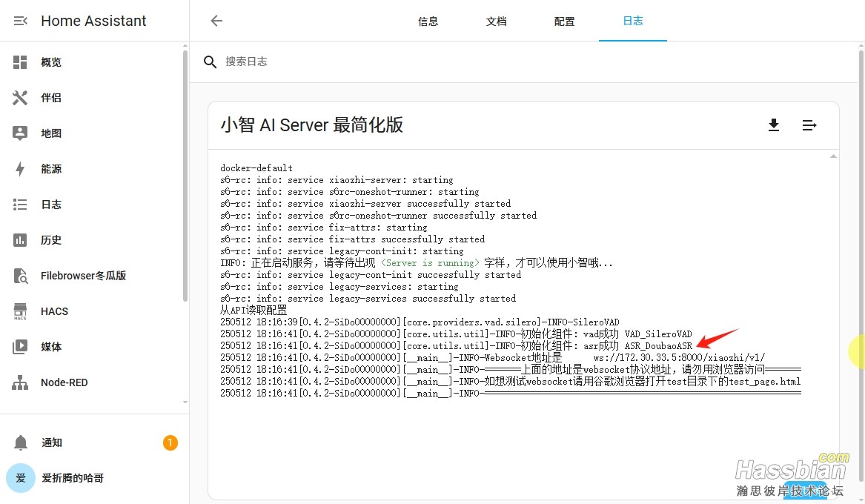Click the <Server is running> log text
The width and height of the screenshot is (865, 504).
(x=431, y=263)
